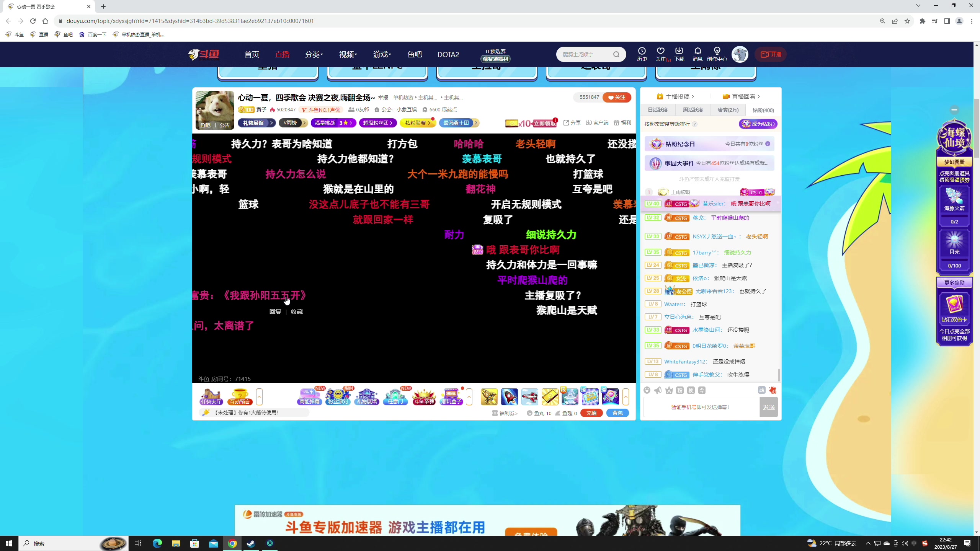Toggle the 滤 chat filter
980x551 pixels.
(762, 390)
